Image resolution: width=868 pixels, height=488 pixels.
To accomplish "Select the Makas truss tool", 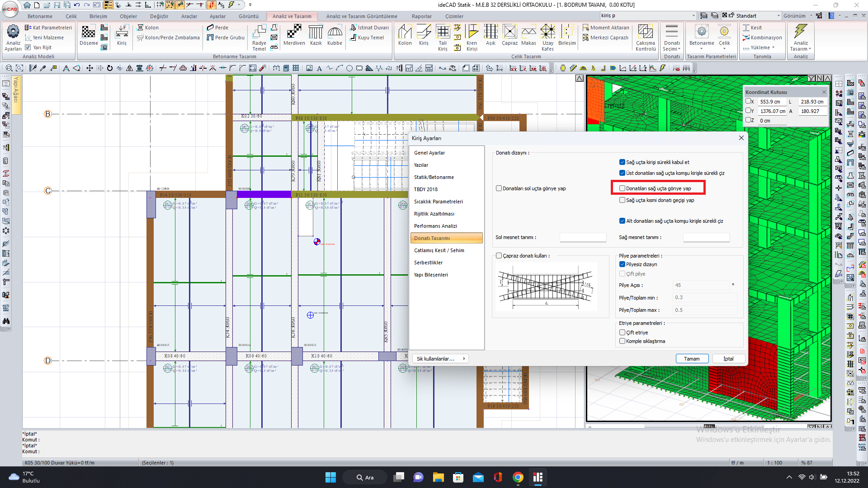I will tap(529, 35).
